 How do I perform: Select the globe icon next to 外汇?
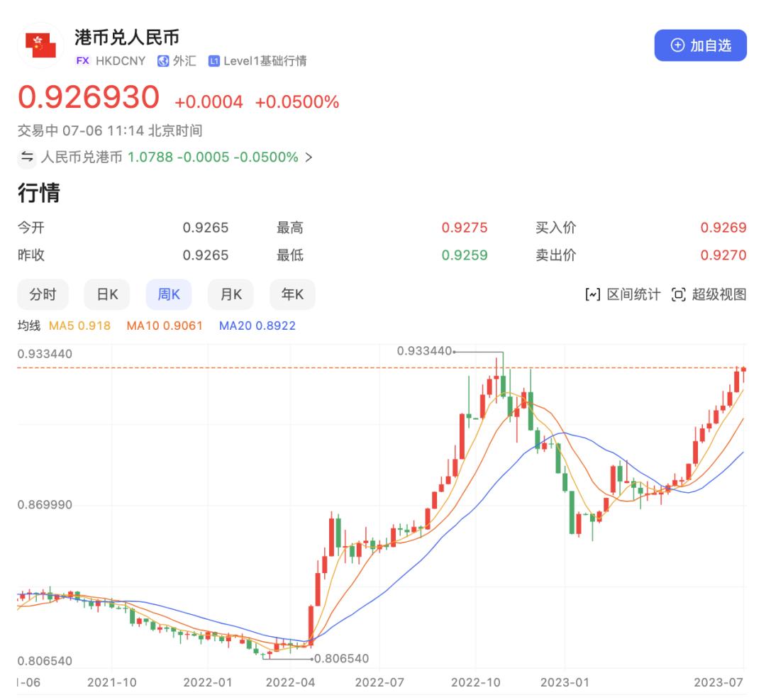tap(162, 62)
